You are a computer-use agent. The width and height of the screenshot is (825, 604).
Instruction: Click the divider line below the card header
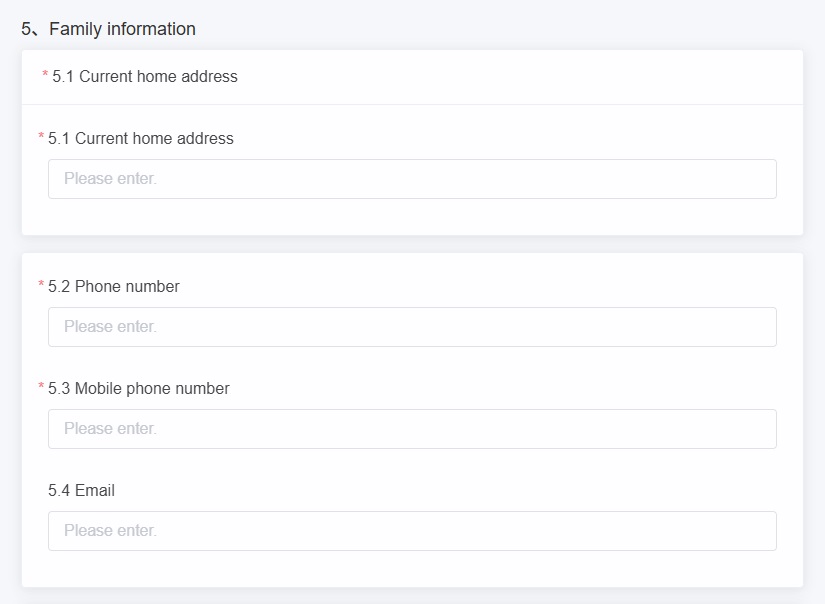(412, 104)
